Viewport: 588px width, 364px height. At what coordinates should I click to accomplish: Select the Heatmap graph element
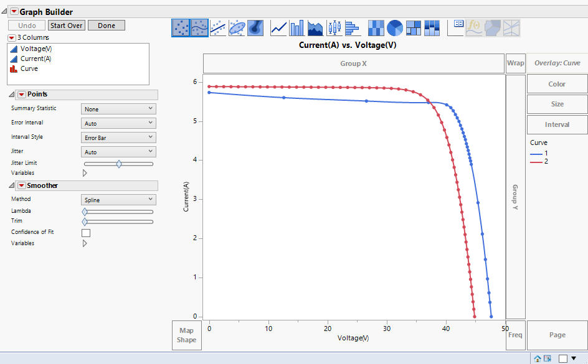click(x=376, y=28)
